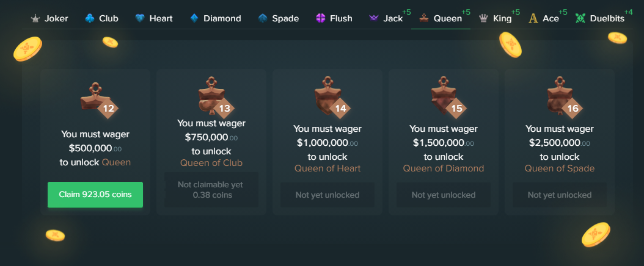The width and height of the screenshot is (644, 266).
Task: Click the Heart tab icon
Action: pos(140,18)
